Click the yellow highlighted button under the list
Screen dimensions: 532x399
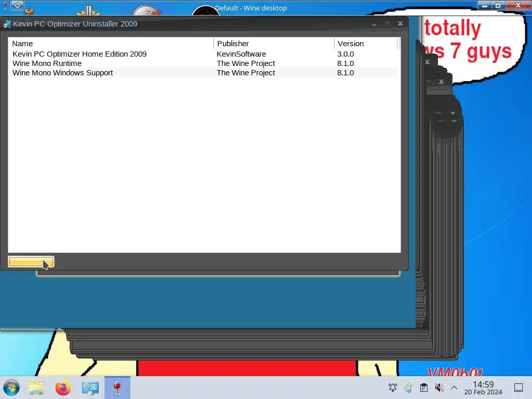click(x=31, y=262)
